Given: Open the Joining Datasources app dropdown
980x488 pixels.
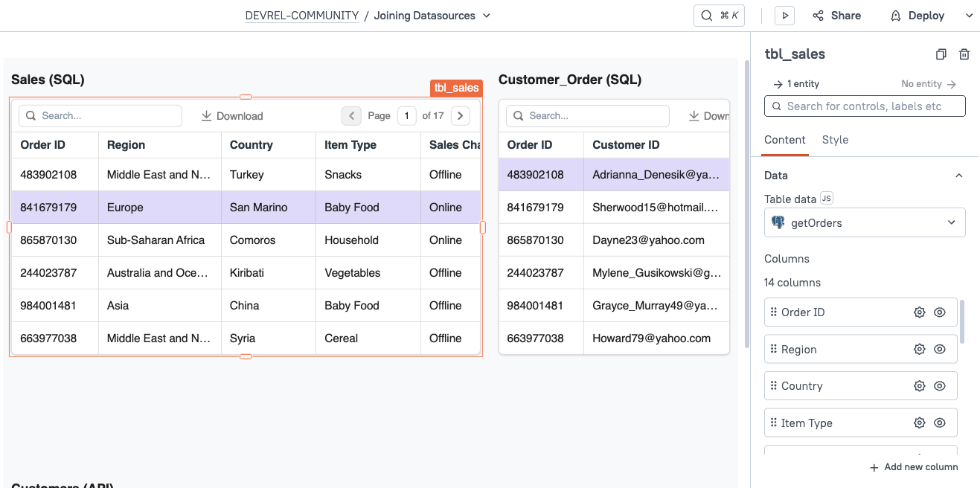Looking at the screenshot, I should click(485, 15).
